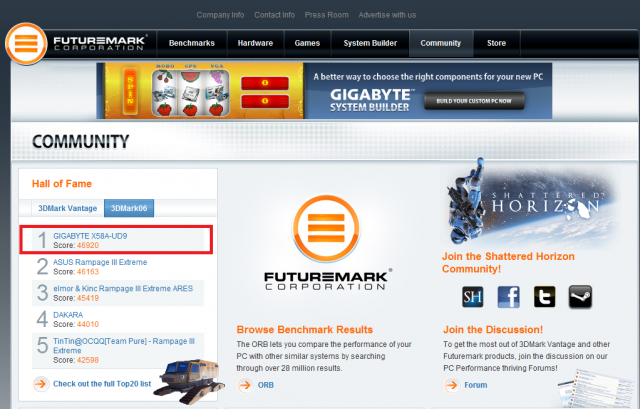Open the ORB link
The width and height of the screenshot is (640, 409).
point(266,385)
